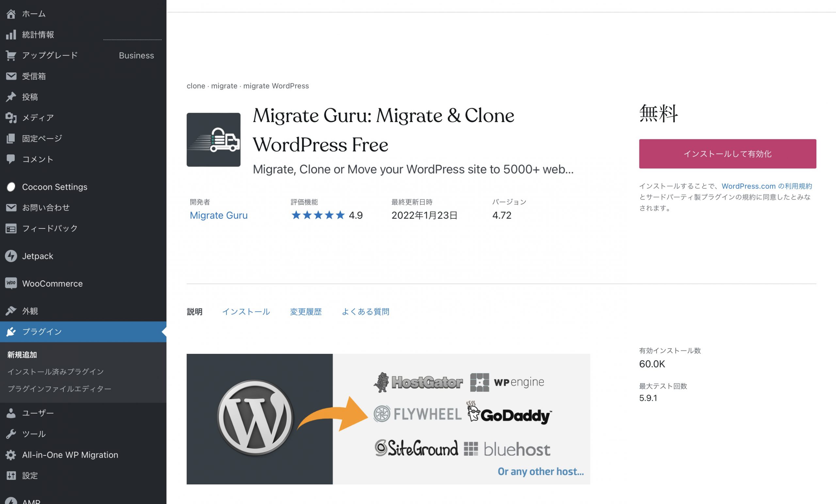Open the Migrate Guru developer link

point(218,215)
